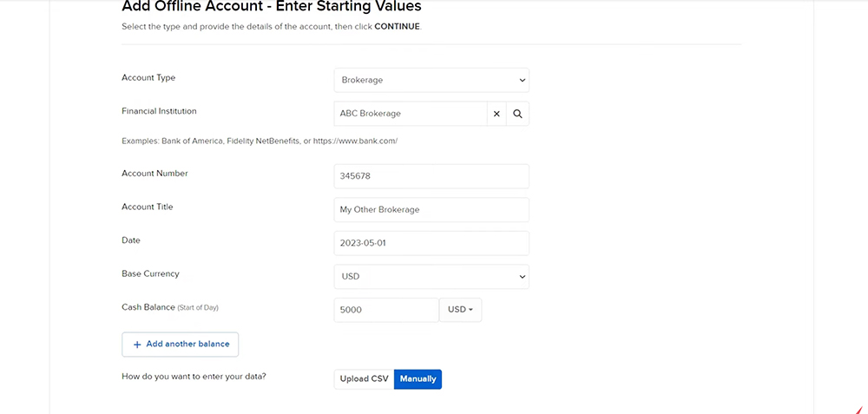Click the Financial Institution label

(159, 111)
